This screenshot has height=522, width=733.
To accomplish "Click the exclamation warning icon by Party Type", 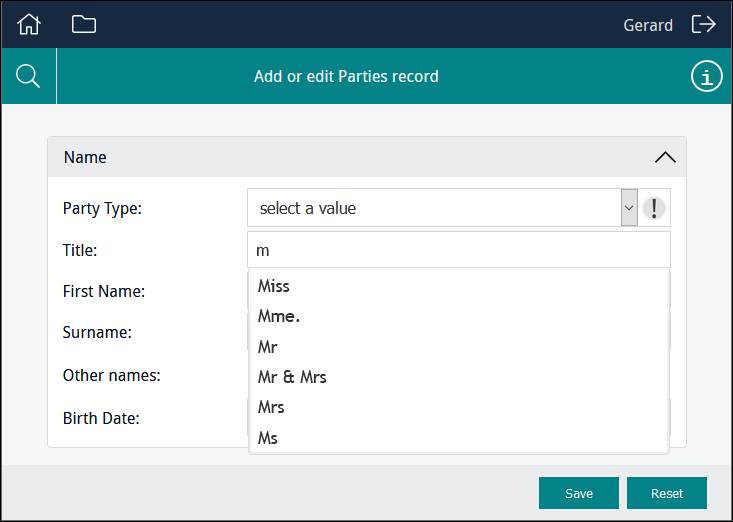I will [x=654, y=208].
